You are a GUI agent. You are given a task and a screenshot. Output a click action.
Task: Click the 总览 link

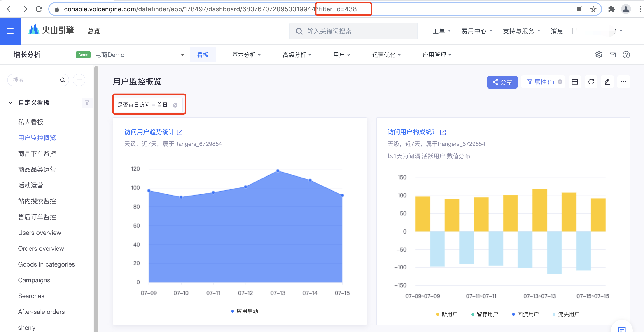coord(94,31)
